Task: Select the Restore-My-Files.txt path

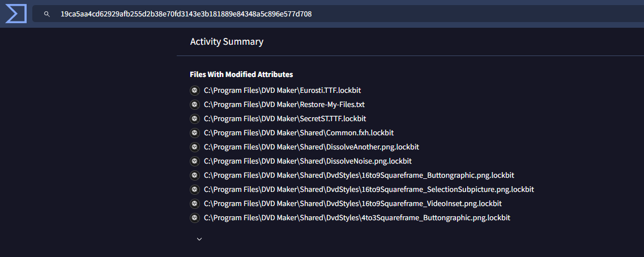Action: 284,105
